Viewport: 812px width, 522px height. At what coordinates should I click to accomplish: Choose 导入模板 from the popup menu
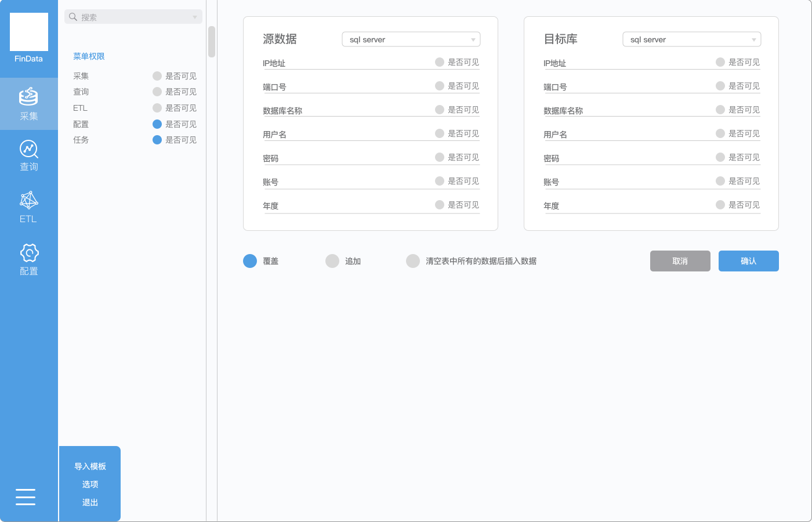point(90,466)
